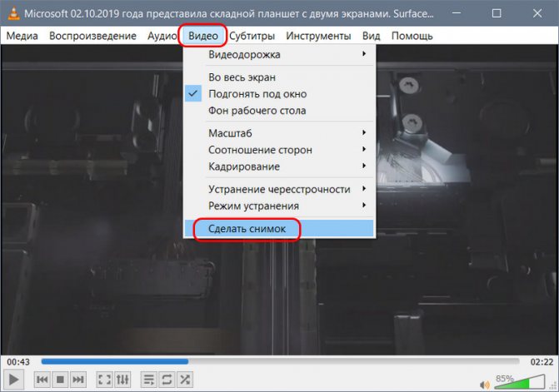Image resolution: width=559 pixels, height=392 pixels.
Task: Adjust the 85% volume slider
Action: [519, 381]
